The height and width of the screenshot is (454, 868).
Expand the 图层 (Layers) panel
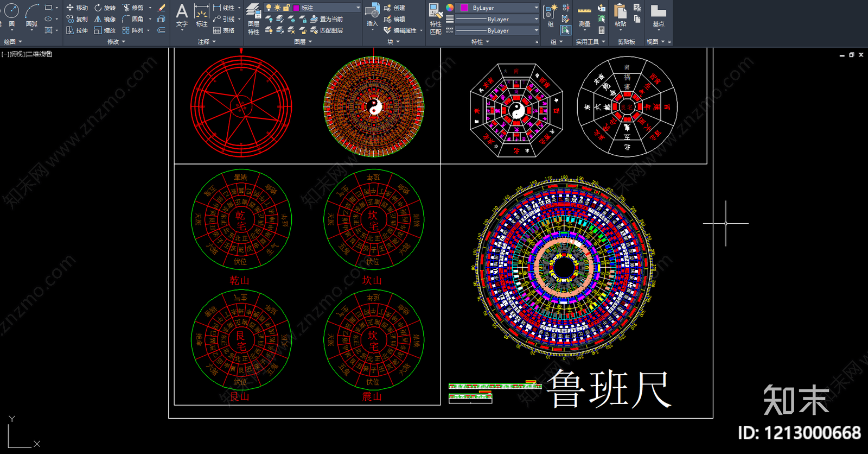pos(303,41)
